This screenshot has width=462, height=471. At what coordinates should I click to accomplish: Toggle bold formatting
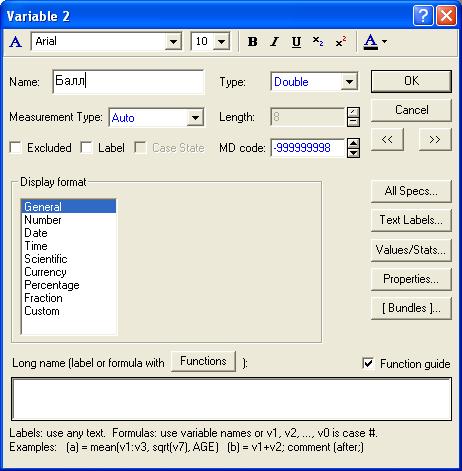[253, 42]
